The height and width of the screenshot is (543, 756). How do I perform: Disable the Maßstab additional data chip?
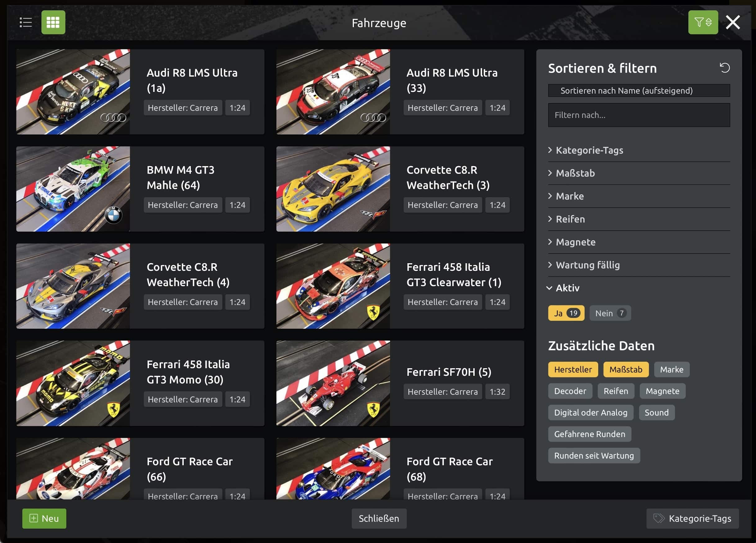click(x=626, y=370)
